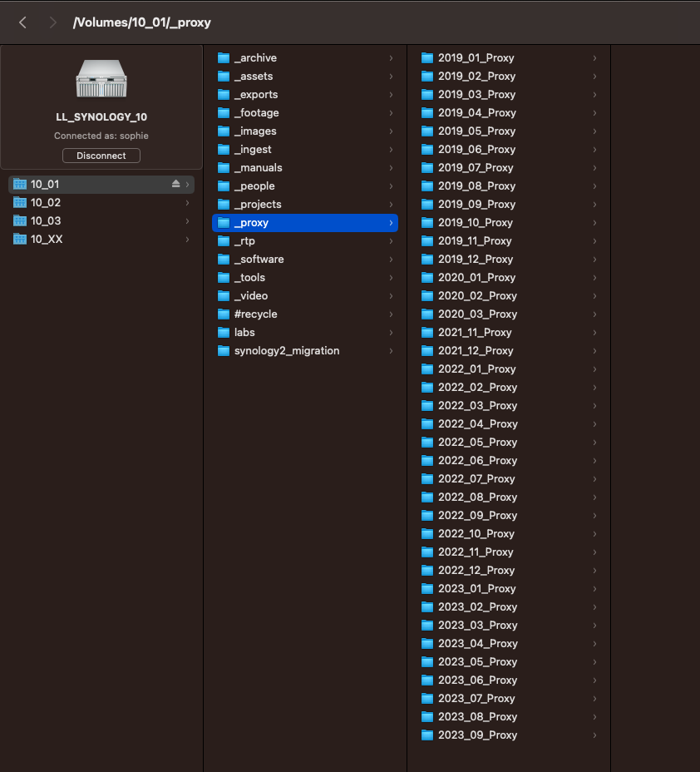The height and width of the screenshot is (772, 700).
Task: Click the _footage folder icon
Action: pos(223,112)
